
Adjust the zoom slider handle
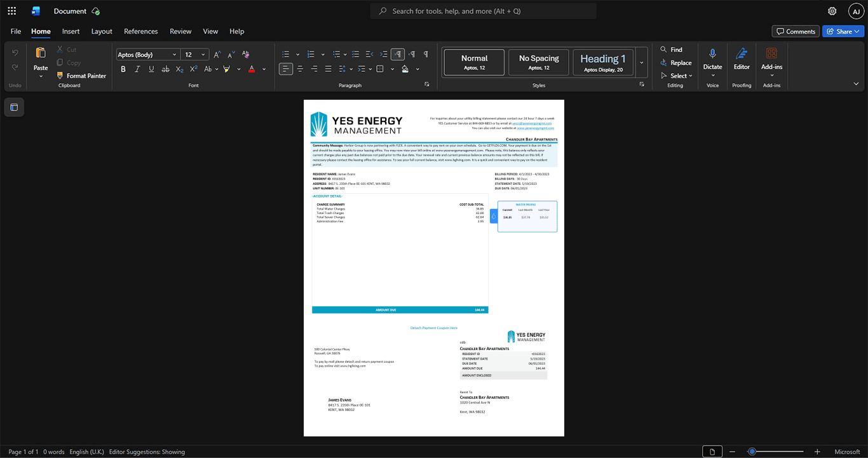pos(752,452)
